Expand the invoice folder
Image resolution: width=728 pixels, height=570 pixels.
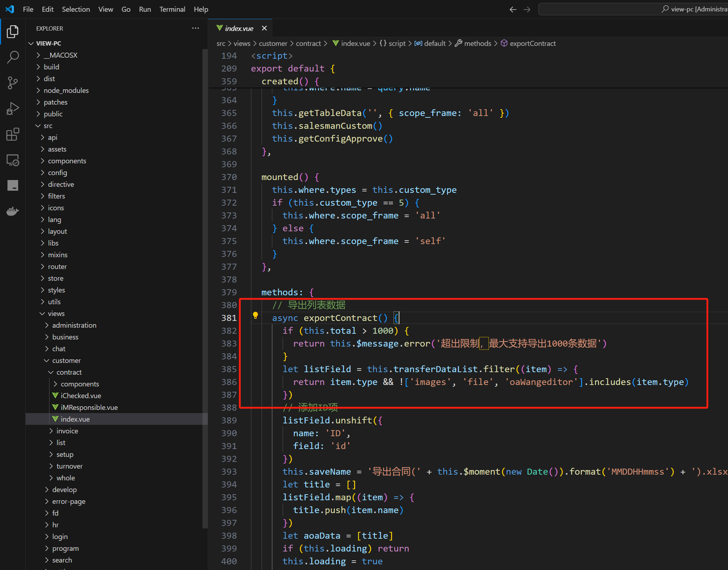pos(117,431)
